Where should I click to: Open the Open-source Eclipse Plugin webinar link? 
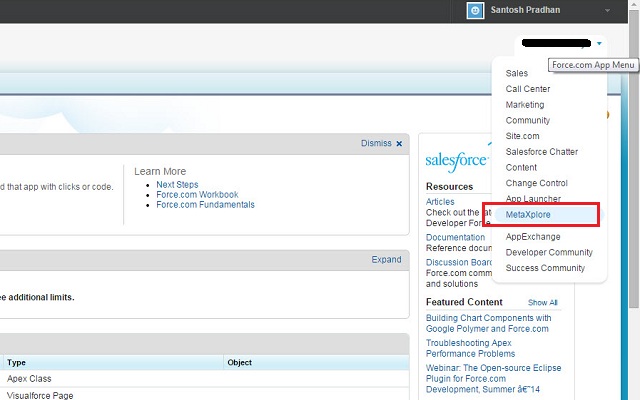pos(493,378)
